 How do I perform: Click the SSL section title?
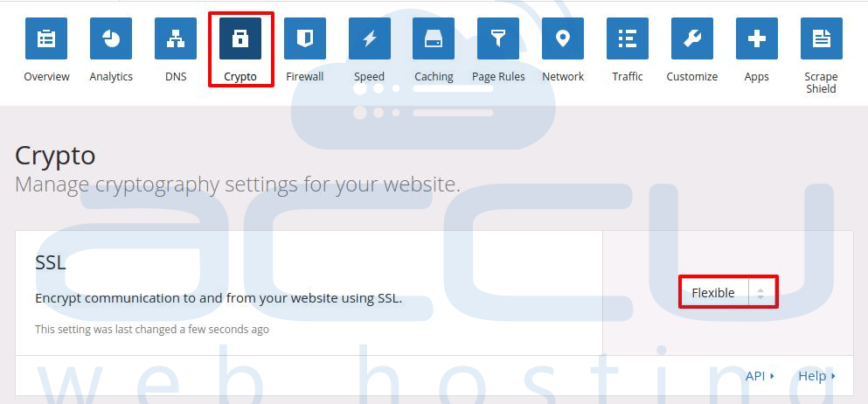click(51, 262)
